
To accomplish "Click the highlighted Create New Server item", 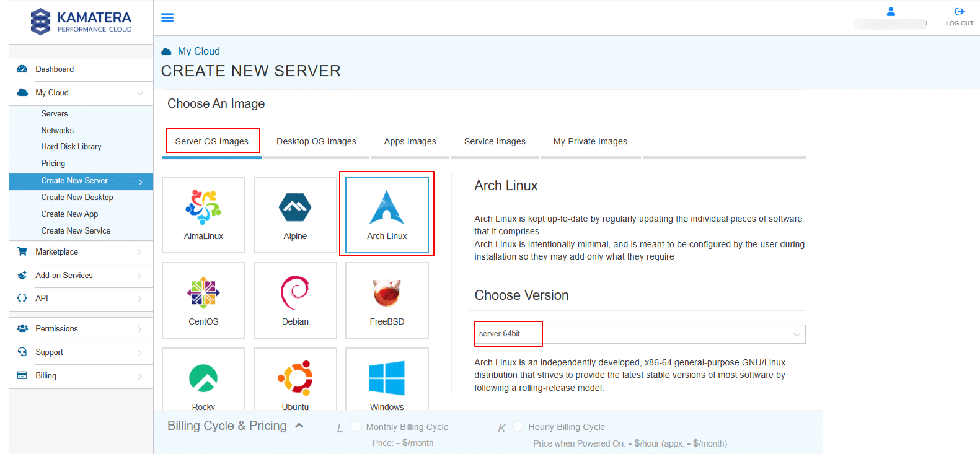I will [x=81, y=181].
